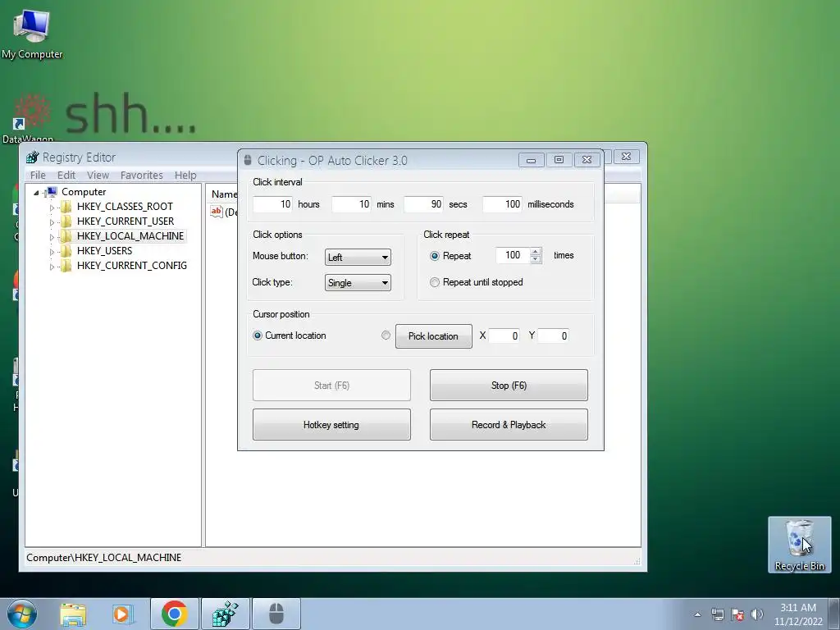The width and height of the screenshot is (840, 630).
Task: Expand HKEY_CLASSES_ROOT tree node
Action: [52, 207]
